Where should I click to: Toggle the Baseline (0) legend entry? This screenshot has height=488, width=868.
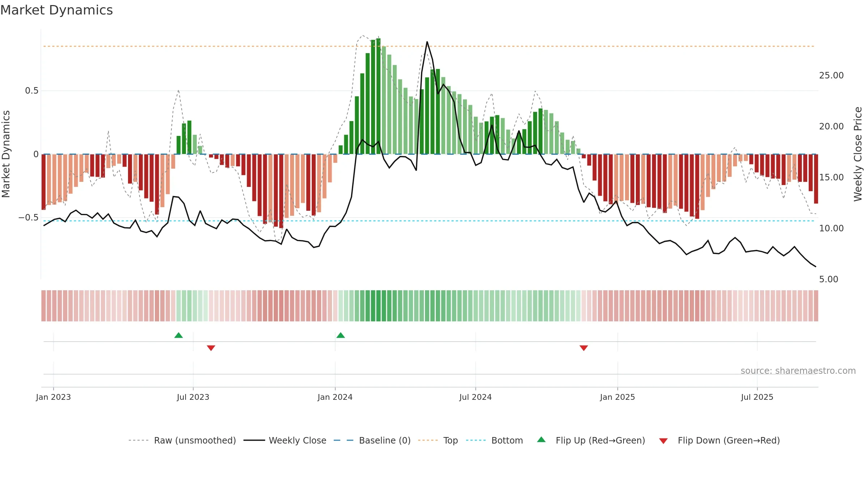tap(372, 440)
